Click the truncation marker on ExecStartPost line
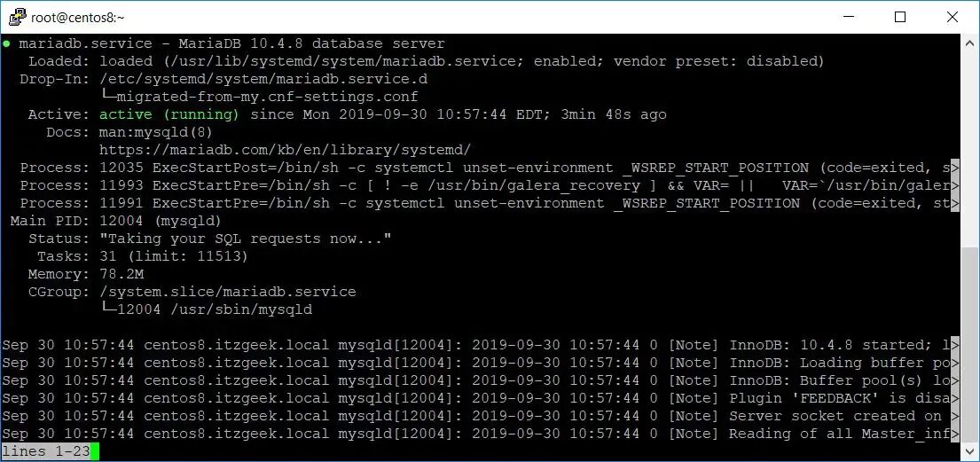980x462 pixels. click(x=955, y=168)
